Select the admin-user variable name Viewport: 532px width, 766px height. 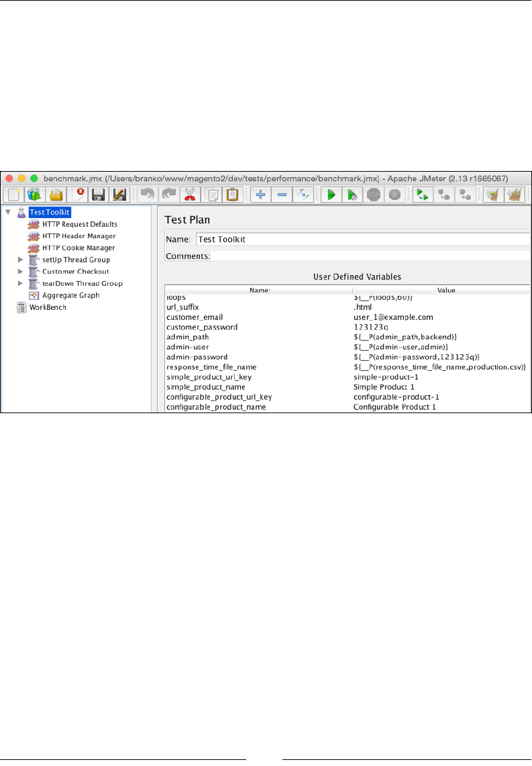pos(188,347)
